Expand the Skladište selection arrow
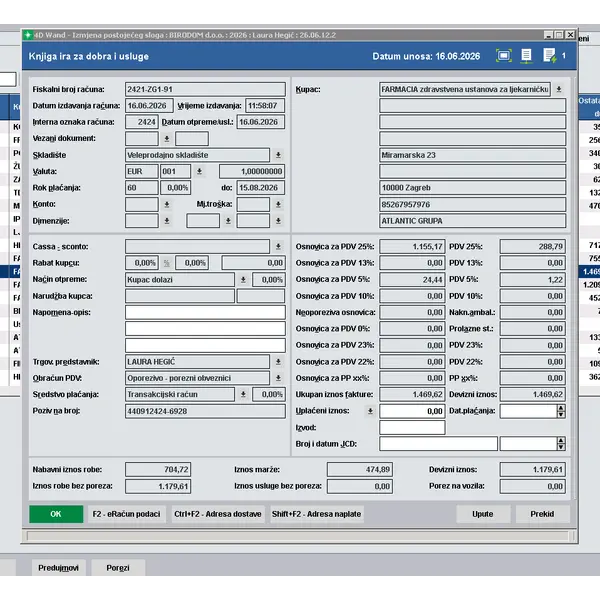The image size is (600, 600). click(x=278, y=155)
